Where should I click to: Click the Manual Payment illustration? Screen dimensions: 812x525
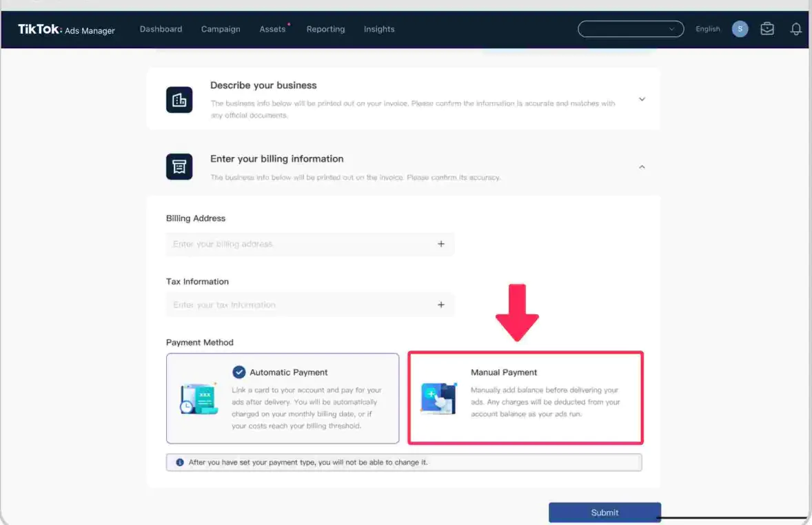(x=438, y=398)
